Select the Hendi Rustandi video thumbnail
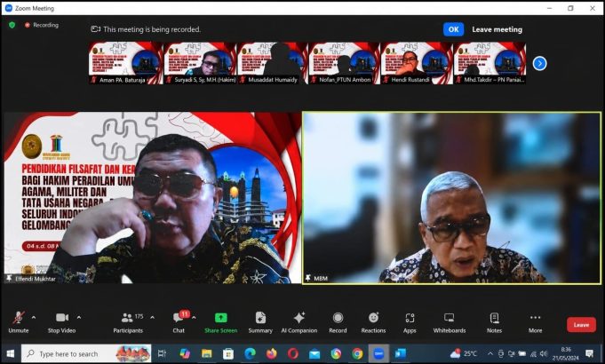605x364 pixels. (417, 63)
